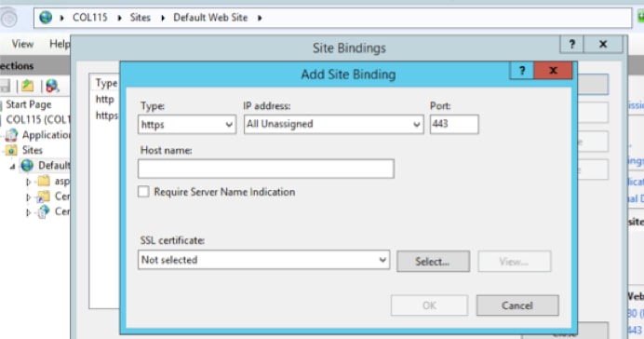Click Sites in the breadcrumb path
Viewport: 644px width, 339px height.
(141, 18)
